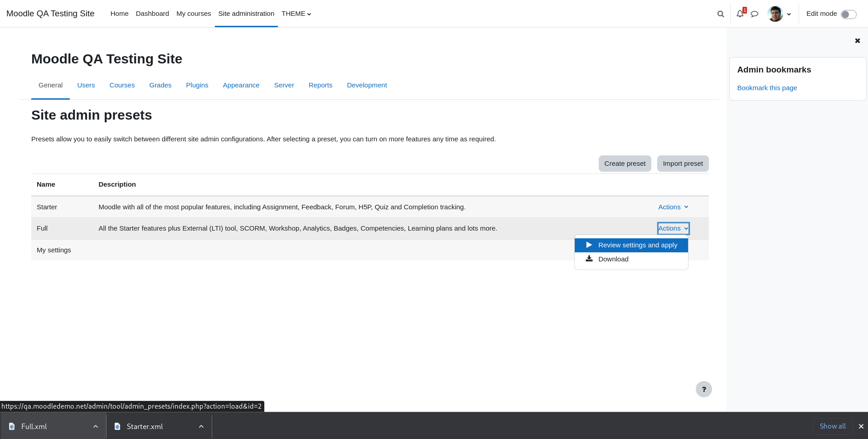Switch to the Reports tab
The image size is (868, 439).
coord(320,85)
